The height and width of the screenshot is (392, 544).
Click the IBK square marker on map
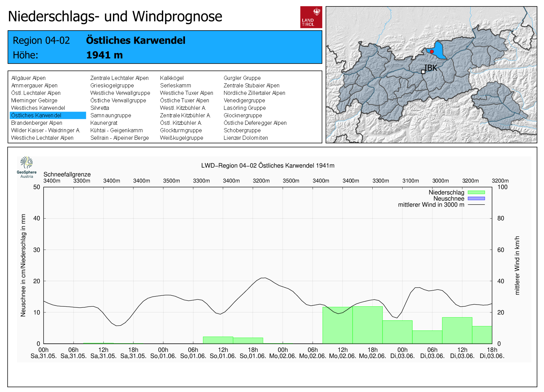423,72
